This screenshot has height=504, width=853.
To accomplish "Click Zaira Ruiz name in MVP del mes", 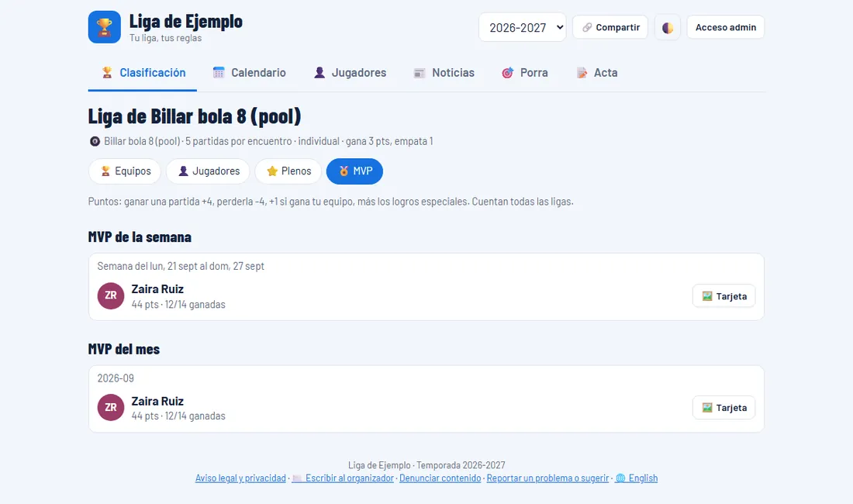I will coord(157,401).
